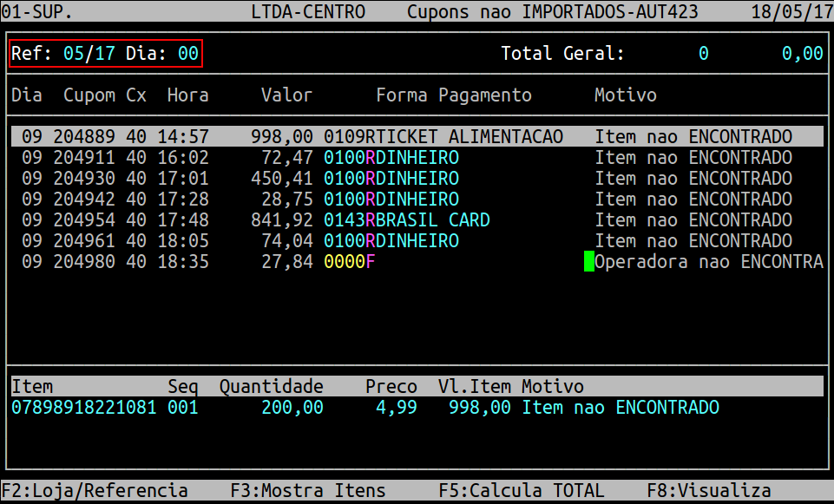Click the Valor column header

[x=286, y=95]
